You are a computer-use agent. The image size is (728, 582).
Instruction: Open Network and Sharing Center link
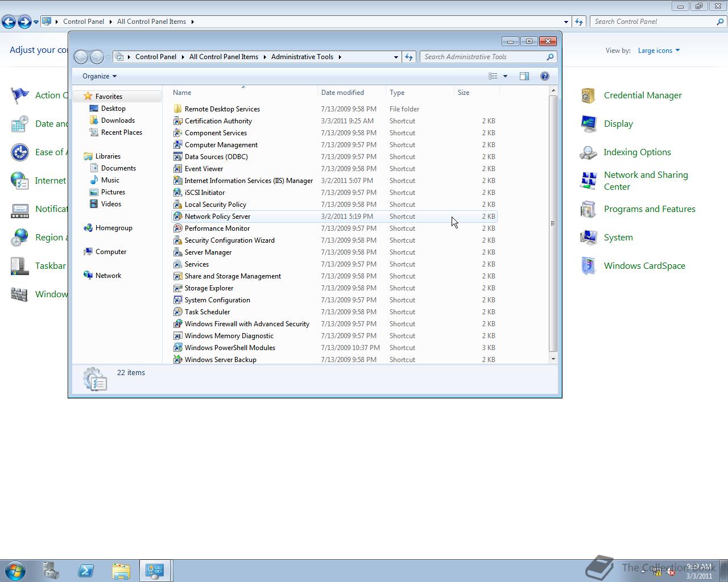(646, 181)
